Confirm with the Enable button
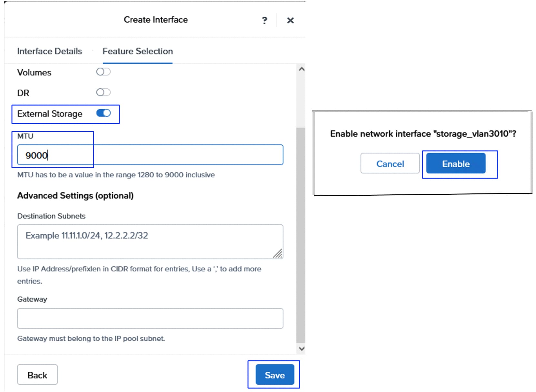The width and height of the screenshot is (536, 392). pyautogui.click(x=456, y=163)
